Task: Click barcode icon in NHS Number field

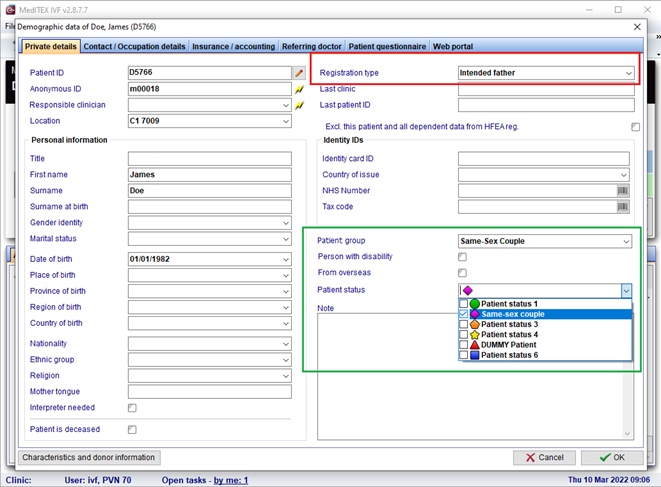Action: [x=623, y=191]
